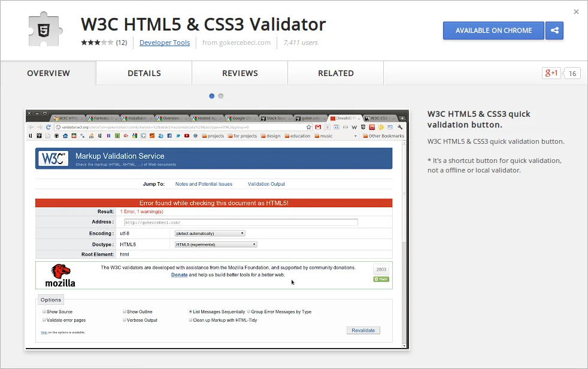Click the back arrow in the screenshot browser
Viewport: 588px width, 369px height.
tap(31, 127)
